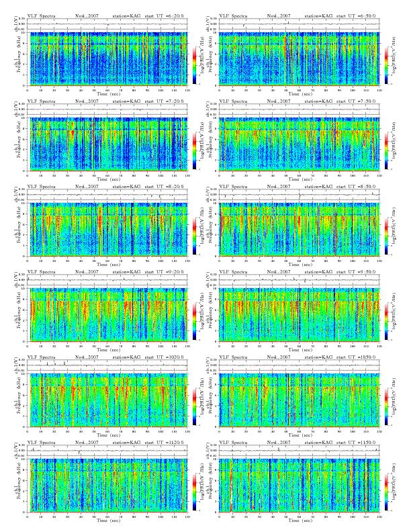
Task: Select the PSD color bar of the 1020:0 panel
Action: click(194, 406)
